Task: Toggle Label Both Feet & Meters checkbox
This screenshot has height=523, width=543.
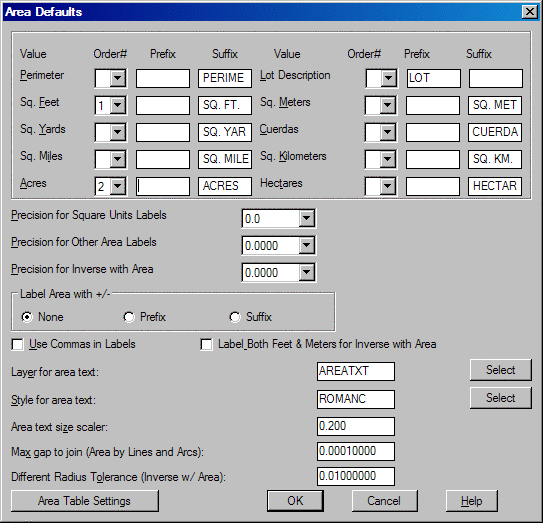Action: (206, 345)
